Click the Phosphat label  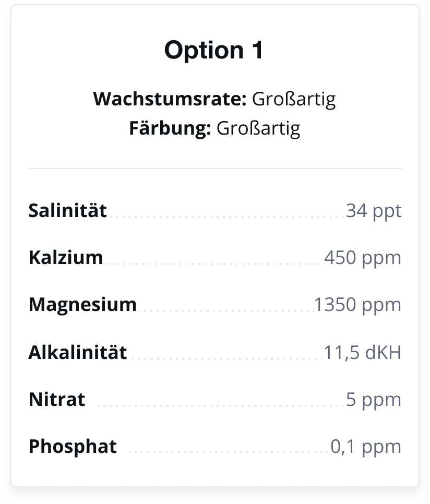[73, 447]
